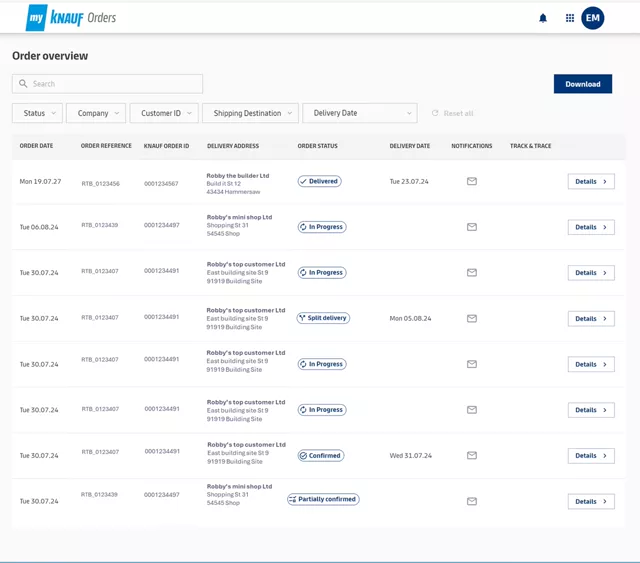Image resolution: width=640 pixels, height=563 pixels.
Task: Expand the Status filter dropdown
Action: [x=37, y=113]
